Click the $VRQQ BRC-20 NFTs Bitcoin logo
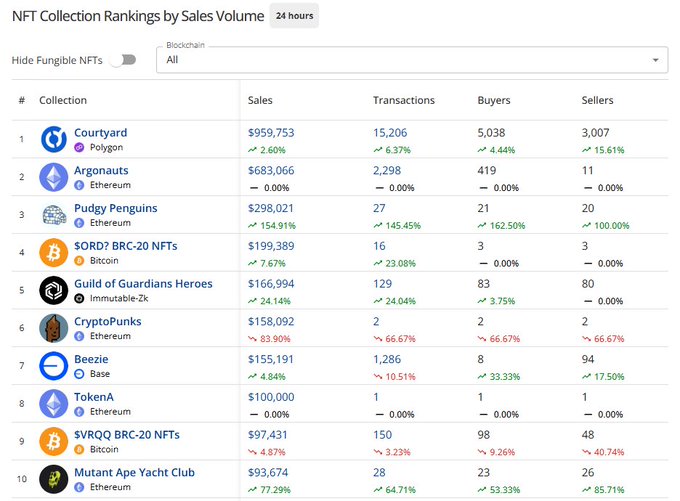The image size is (680, 501). point(54,441)
